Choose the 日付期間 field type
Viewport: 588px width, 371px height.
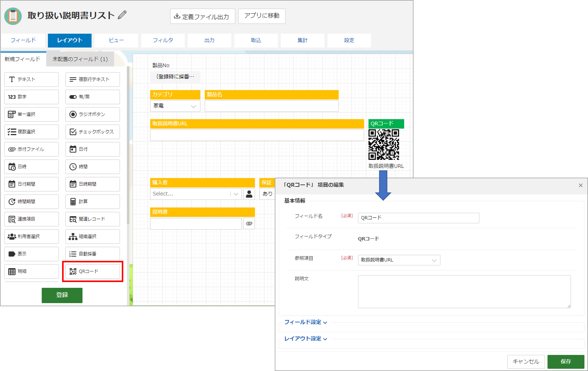click(x=32, y=184)
